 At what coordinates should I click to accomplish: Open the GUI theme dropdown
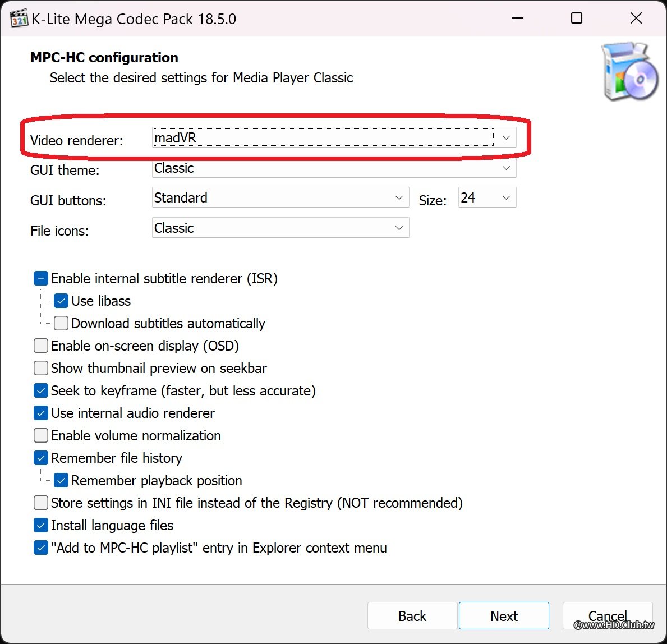click(334, 168)
